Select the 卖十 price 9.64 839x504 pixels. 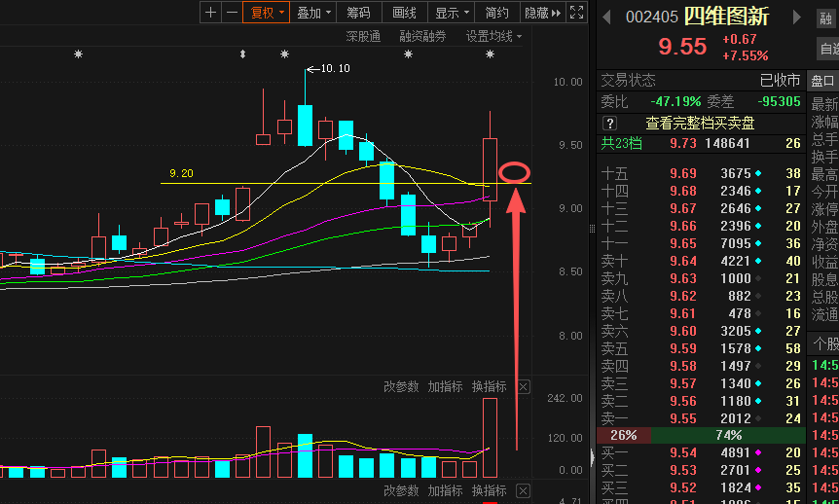tap(683, 261)
